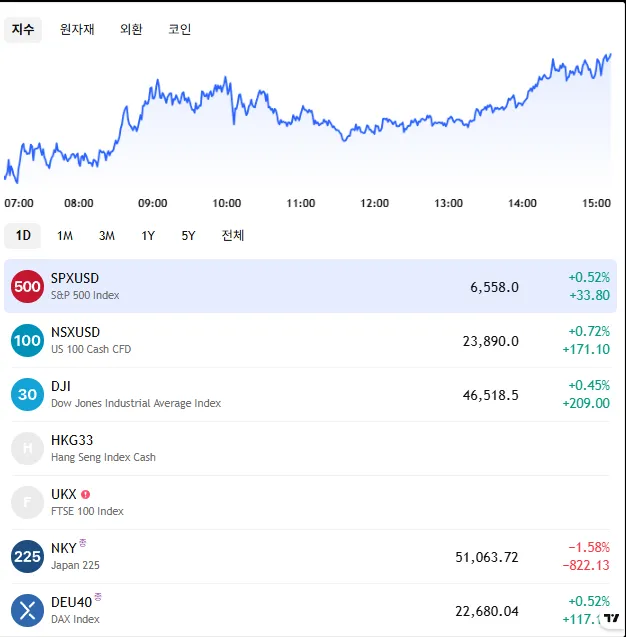Click the NKY symbol name
626x637 pixels.
click(x=64, y=548)
